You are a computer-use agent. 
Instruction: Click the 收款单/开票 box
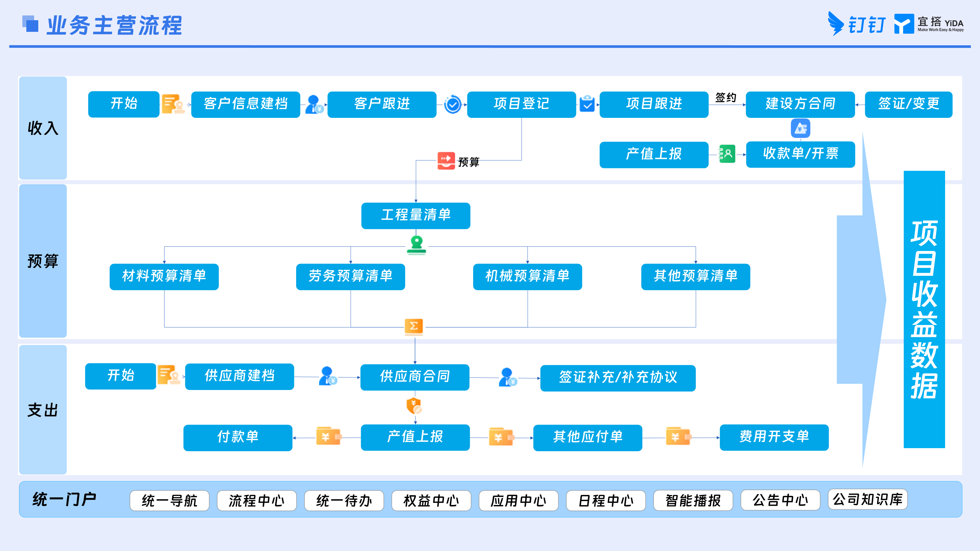point(801,154)
